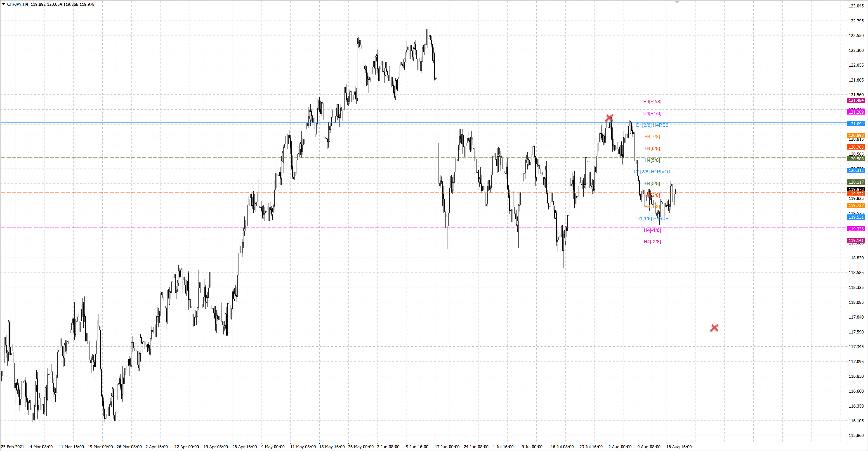Click the black triangle beside CHFJPY,H4 title

point(3,4)
